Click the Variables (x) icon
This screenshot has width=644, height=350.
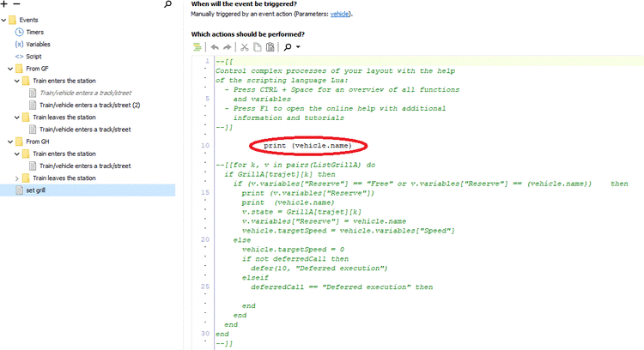pos(19,45)
